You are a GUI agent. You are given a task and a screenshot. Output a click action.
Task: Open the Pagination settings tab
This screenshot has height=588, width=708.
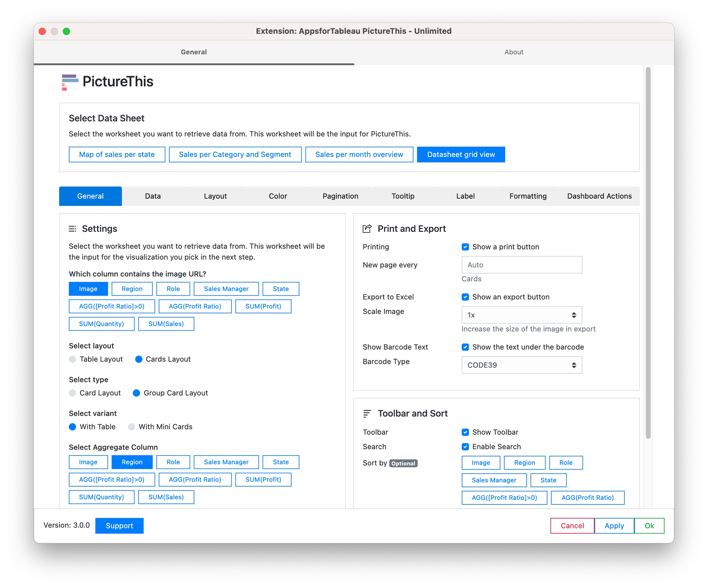340,196
